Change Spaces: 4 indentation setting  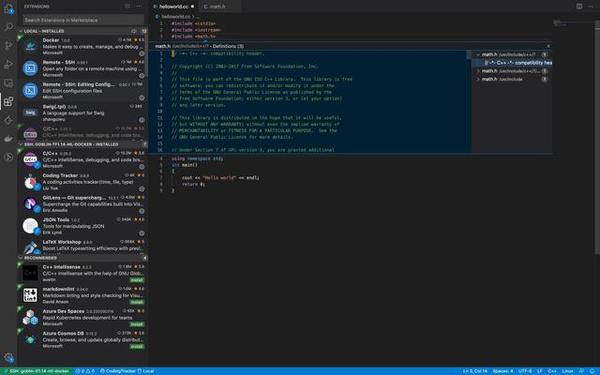coord(502,371)
